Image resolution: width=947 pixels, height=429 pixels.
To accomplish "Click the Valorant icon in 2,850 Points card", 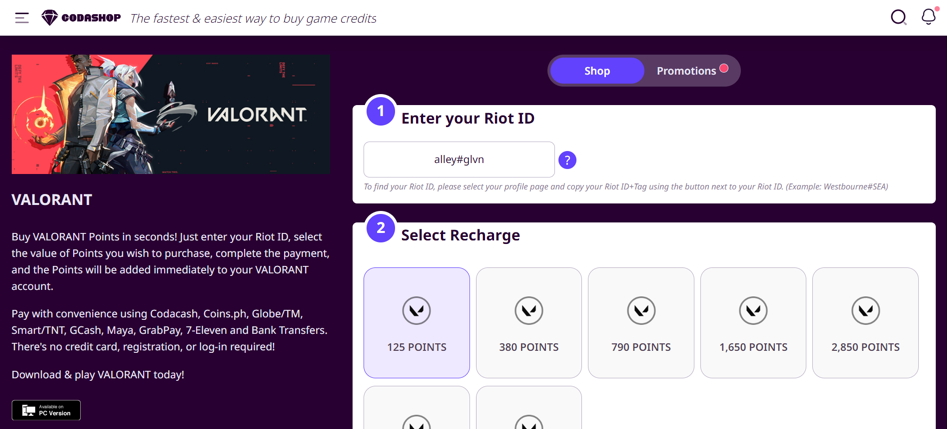I will pos(865,310).
